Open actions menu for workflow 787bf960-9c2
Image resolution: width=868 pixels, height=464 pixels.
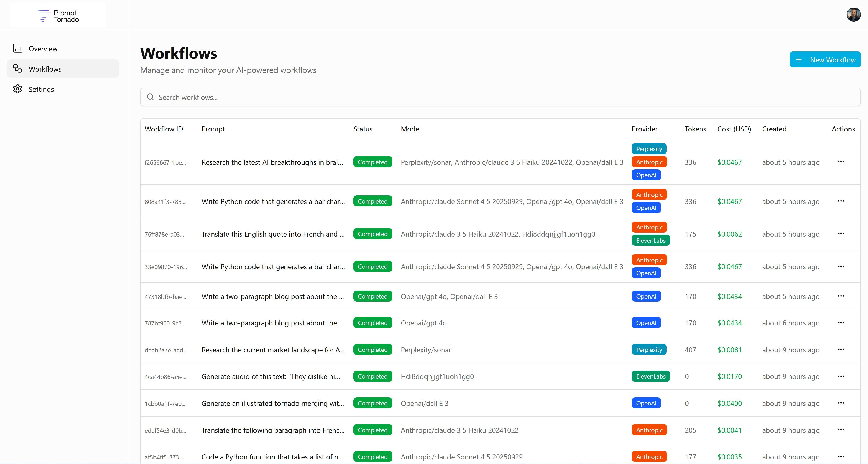pyautogui.click(x=841, y=323)
